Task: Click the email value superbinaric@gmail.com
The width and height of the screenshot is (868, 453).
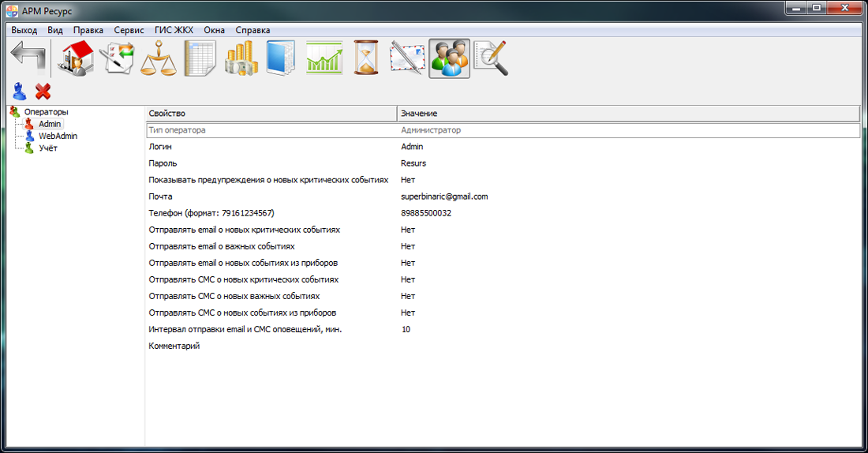Action: click(x=444, y=197)
